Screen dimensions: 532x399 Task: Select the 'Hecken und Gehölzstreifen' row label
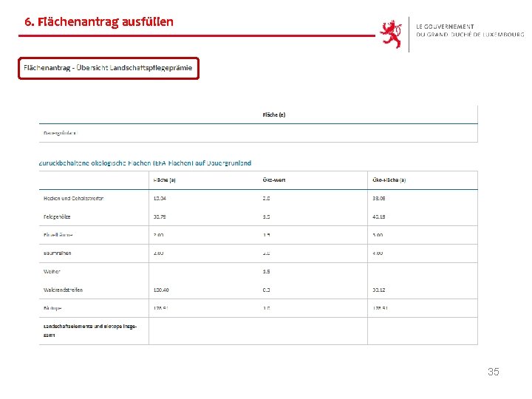click(x=73, y=199)
